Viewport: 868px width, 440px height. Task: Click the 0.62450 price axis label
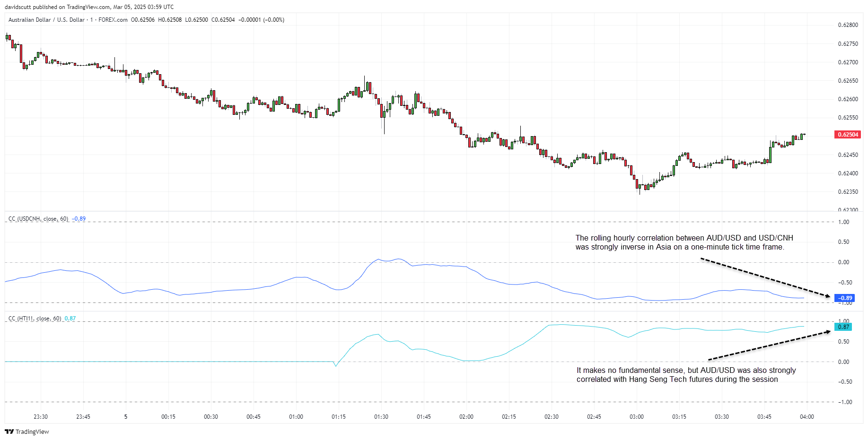click(x=848, y=155)
